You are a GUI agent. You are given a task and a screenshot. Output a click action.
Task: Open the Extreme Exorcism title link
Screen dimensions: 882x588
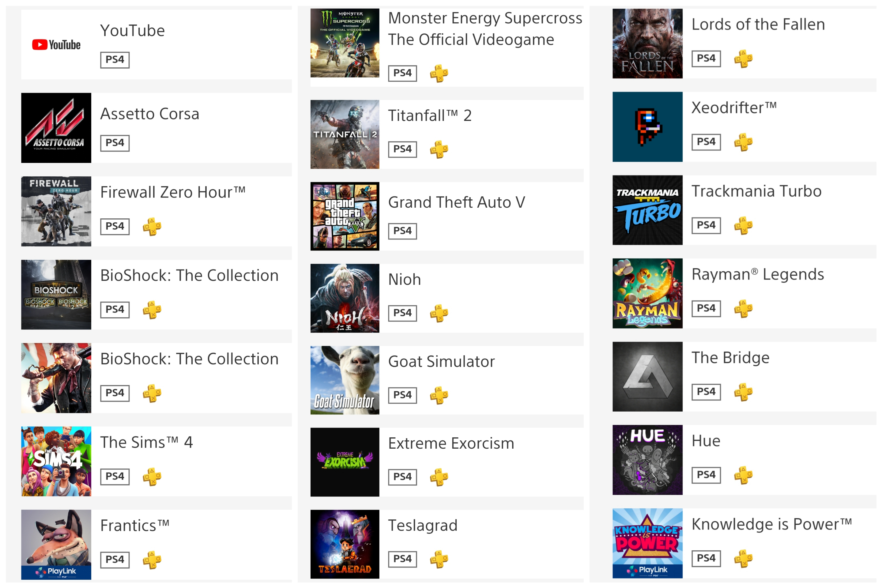pos(451,444)
